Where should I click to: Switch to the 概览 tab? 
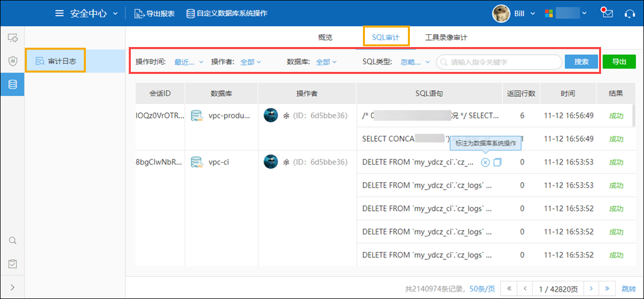325,37
